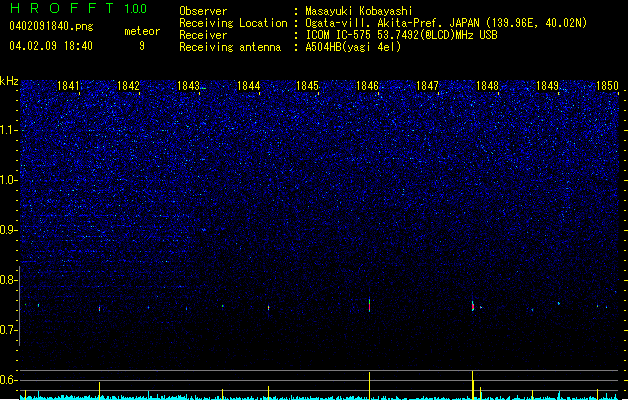Click the 1842 time marker

point(128,86)
